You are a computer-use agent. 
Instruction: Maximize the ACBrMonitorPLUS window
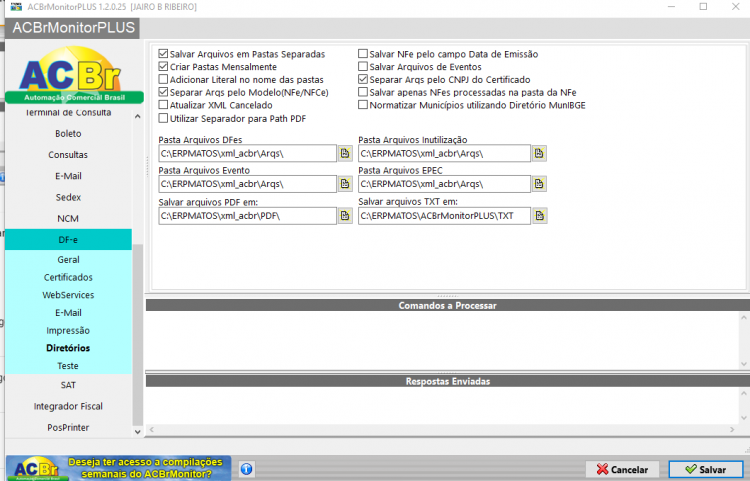[703, 7]
